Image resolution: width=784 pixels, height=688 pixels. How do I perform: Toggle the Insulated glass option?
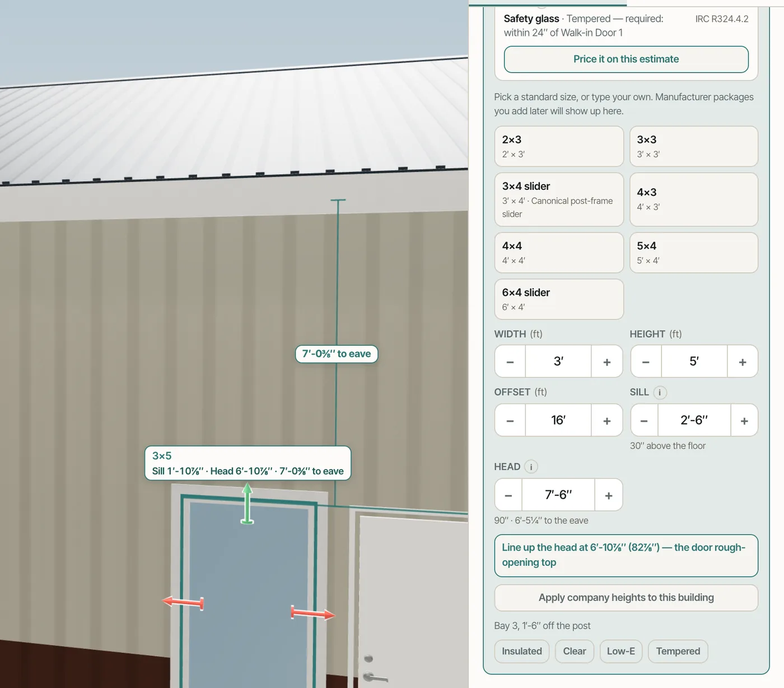522,651
